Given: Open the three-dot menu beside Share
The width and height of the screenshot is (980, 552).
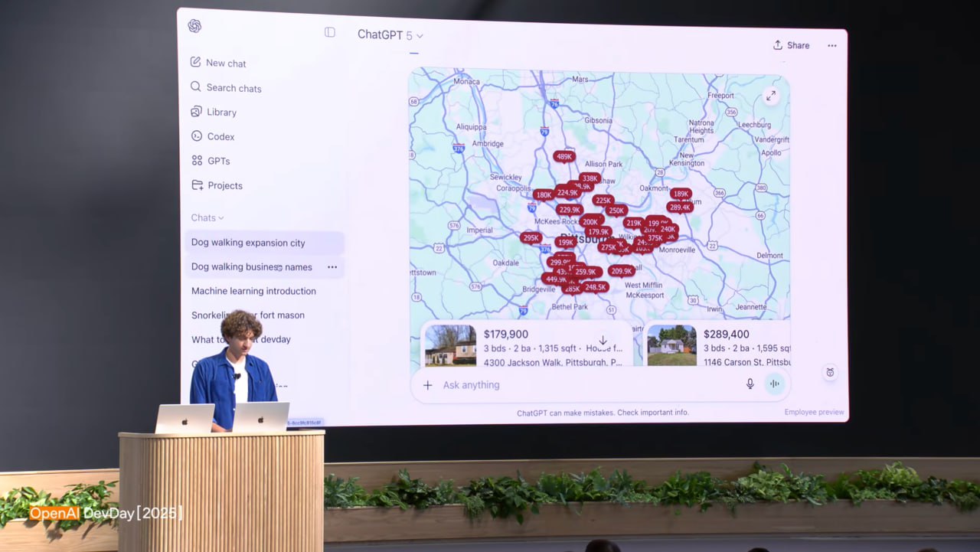Looking at the screenshot, I should tap(831, 46).
